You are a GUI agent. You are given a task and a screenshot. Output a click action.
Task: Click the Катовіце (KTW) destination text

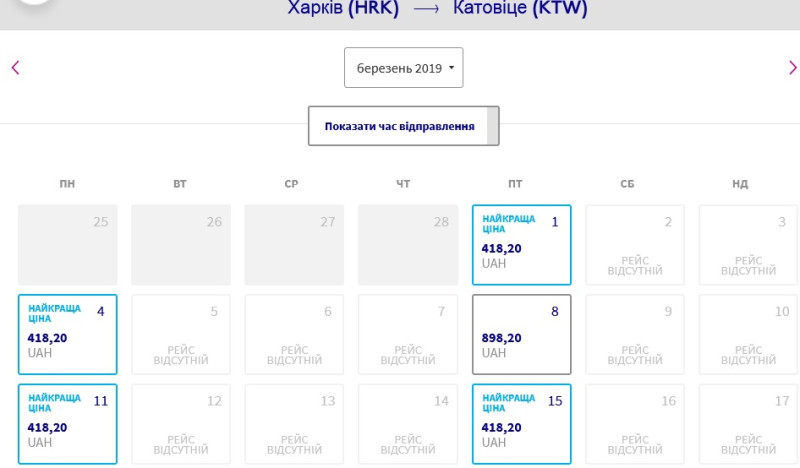520,9
